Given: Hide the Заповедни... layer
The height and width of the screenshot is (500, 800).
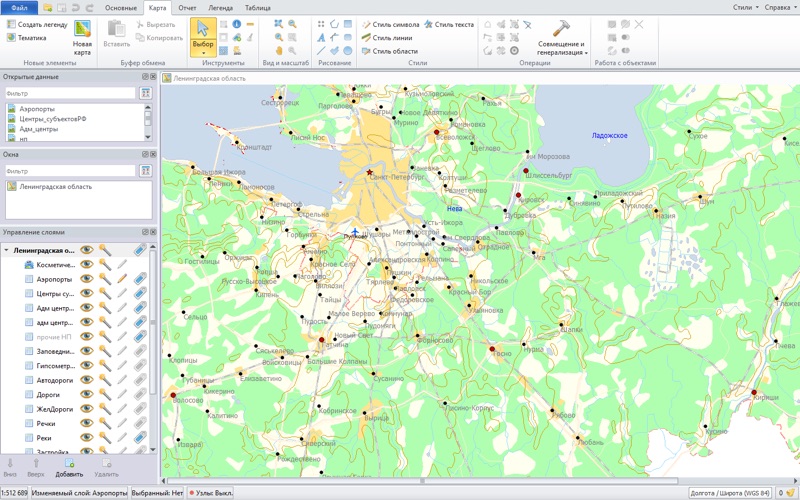Looking at the screenshot, I should tap(87, 351).
